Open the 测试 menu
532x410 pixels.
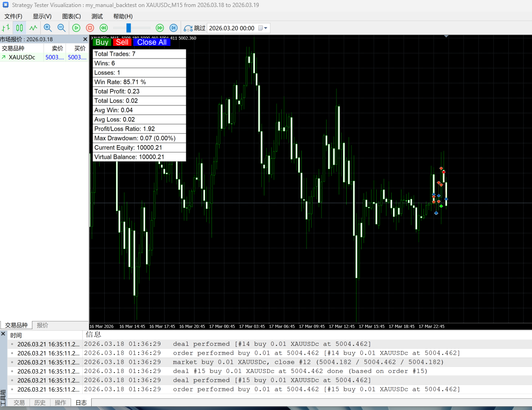pyautogui.click(x=97, y=16)
